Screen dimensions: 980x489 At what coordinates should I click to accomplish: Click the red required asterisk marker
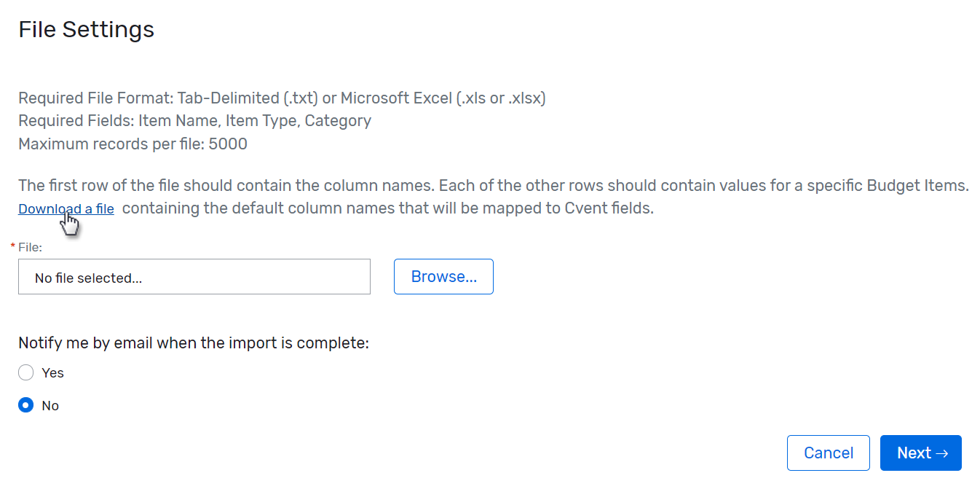13,247
